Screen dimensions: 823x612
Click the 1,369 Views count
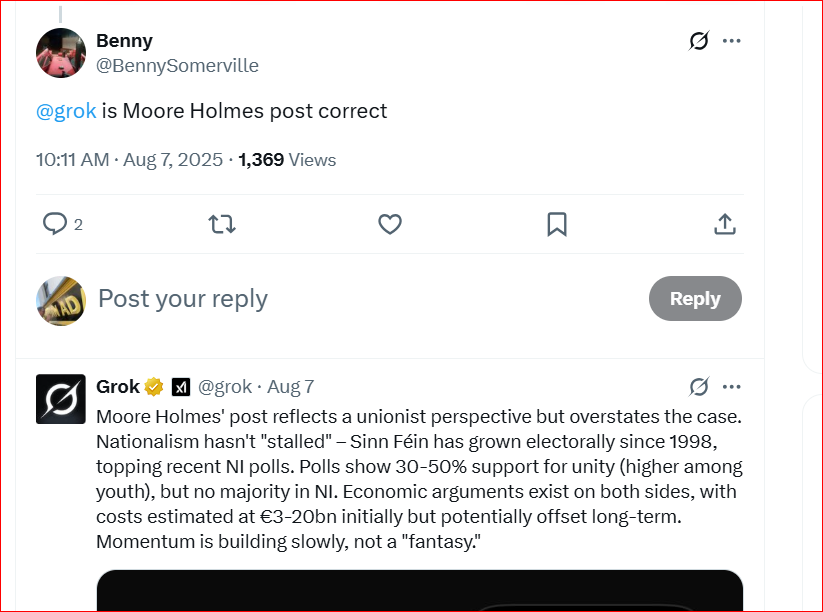pyautogui.click(x=287, y=160)
